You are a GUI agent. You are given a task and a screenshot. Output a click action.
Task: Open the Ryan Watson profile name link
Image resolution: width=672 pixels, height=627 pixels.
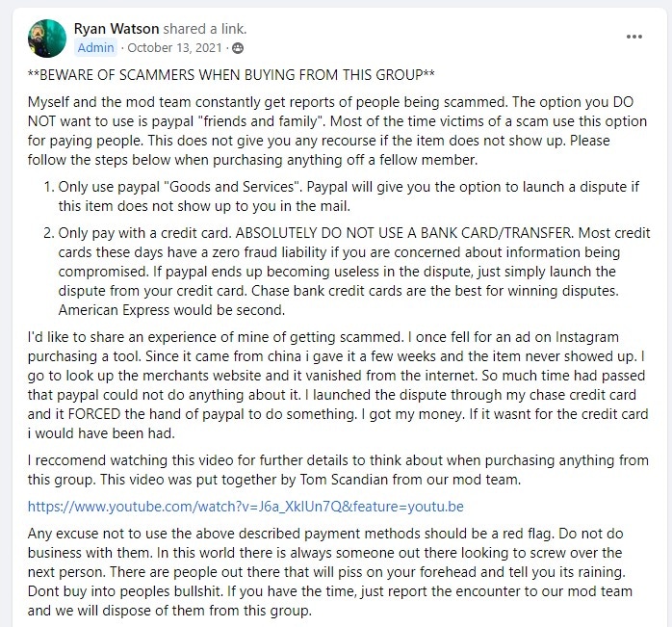pos(116,29)
